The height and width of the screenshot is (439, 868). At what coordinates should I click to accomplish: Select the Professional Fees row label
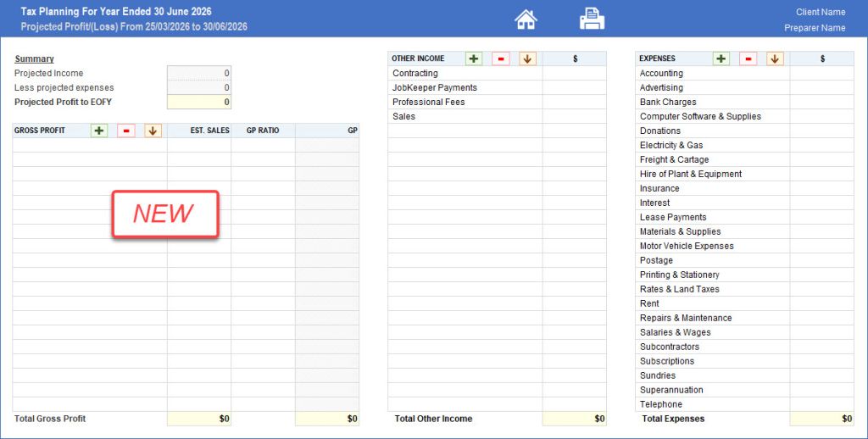click(428, 102)
